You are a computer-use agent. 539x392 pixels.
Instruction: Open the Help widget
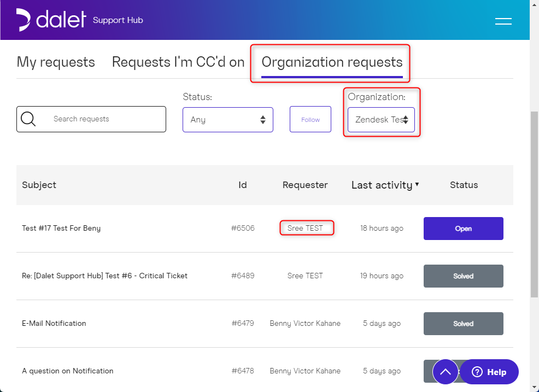point(489,372)
